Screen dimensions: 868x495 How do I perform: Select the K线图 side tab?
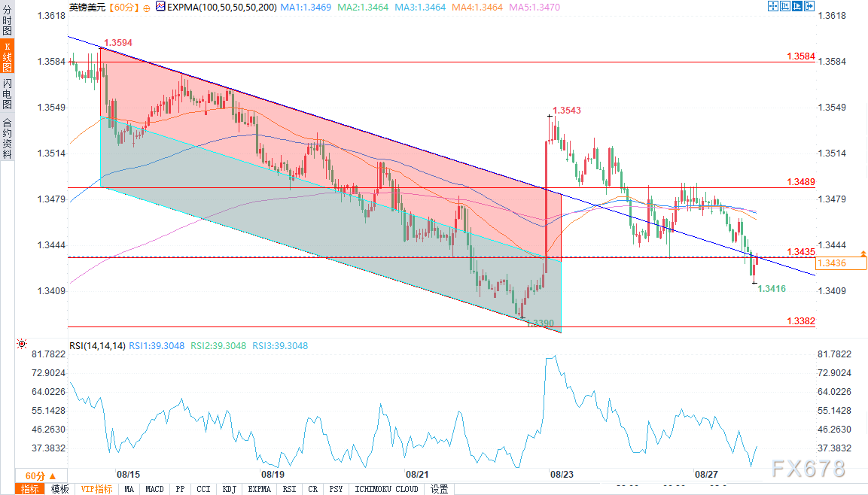tap(7, 57)
